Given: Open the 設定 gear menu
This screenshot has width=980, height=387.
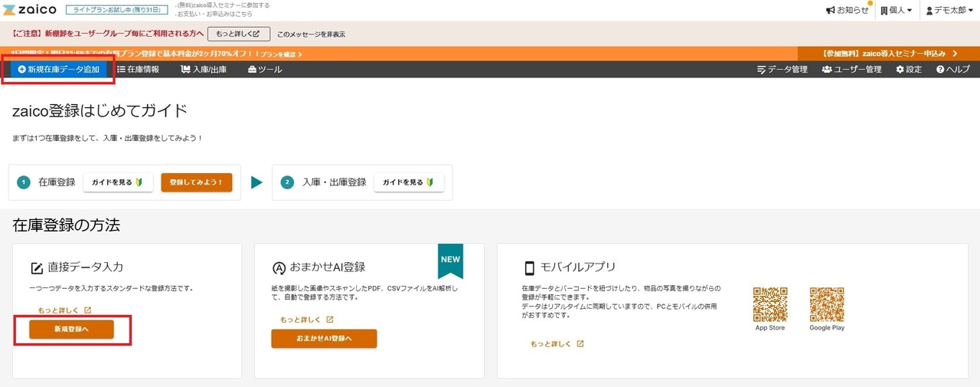Looking at the screenshot, I should point(909,69).
